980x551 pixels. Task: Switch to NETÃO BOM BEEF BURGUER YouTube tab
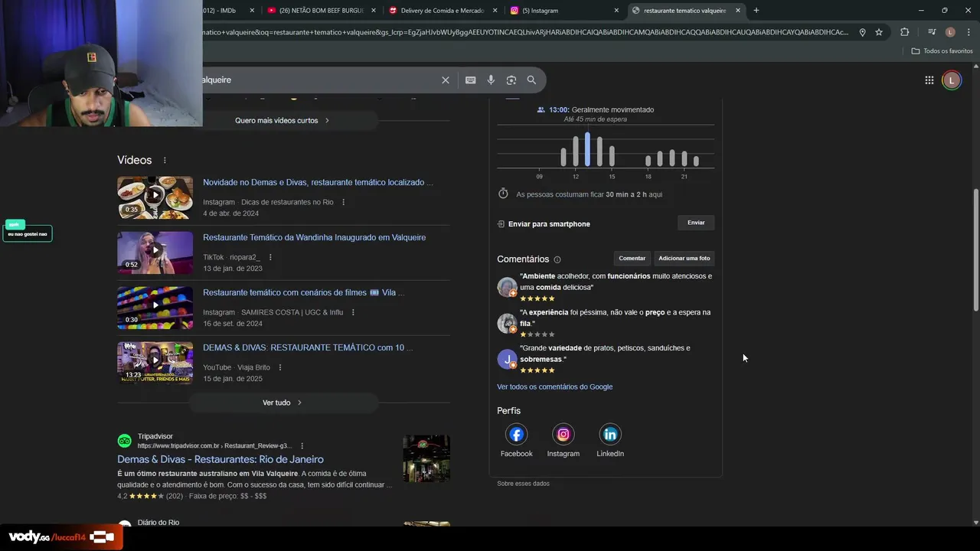pos(320,10)
